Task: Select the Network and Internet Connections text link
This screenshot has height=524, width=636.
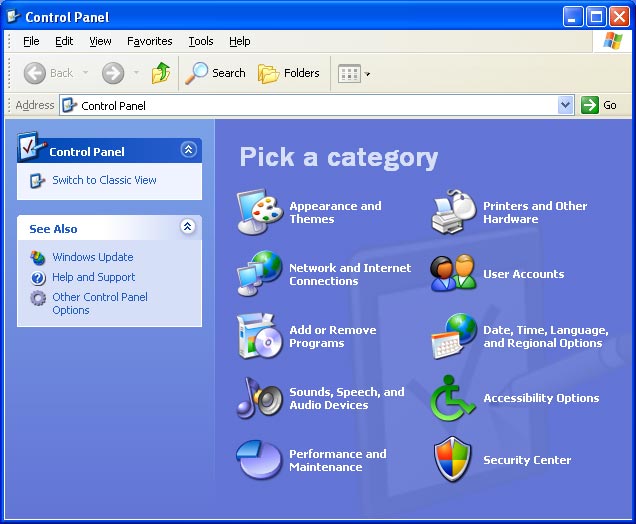Action: pos(350,275)
